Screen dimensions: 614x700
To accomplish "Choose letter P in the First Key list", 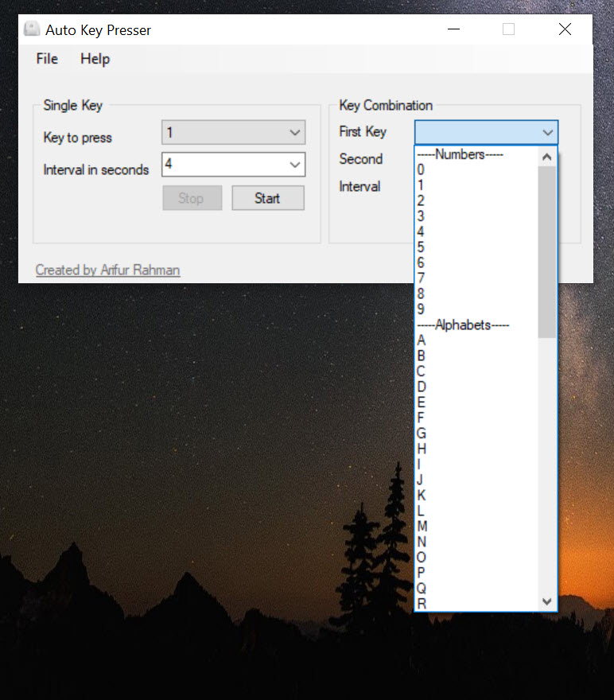I will coord(476,572).
